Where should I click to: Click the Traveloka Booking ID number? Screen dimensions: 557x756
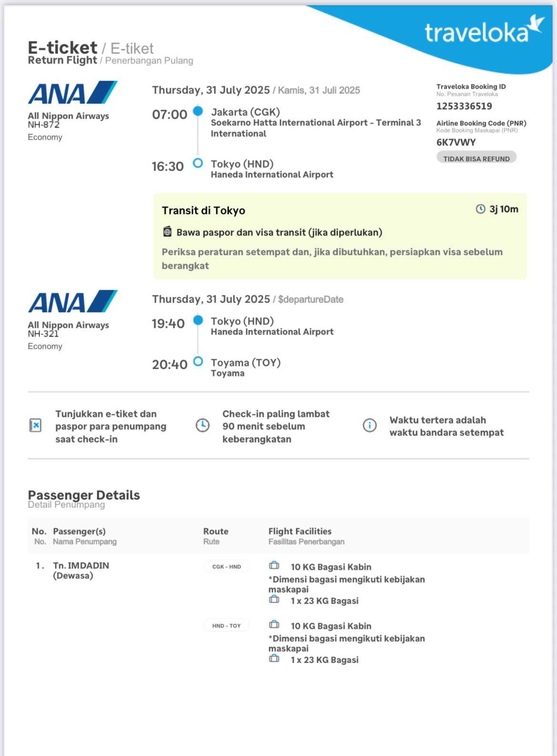click(x=464, y=106)
